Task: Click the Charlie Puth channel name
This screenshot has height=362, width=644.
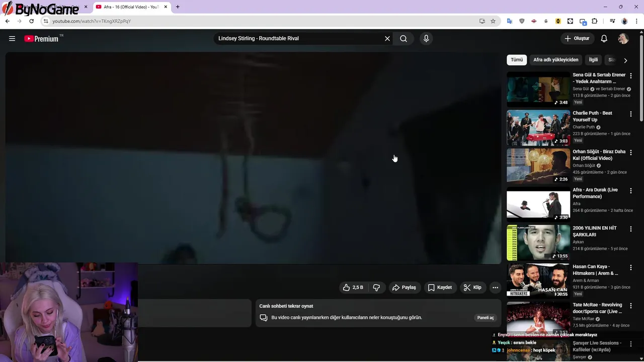Action: (x=584, y=127)
